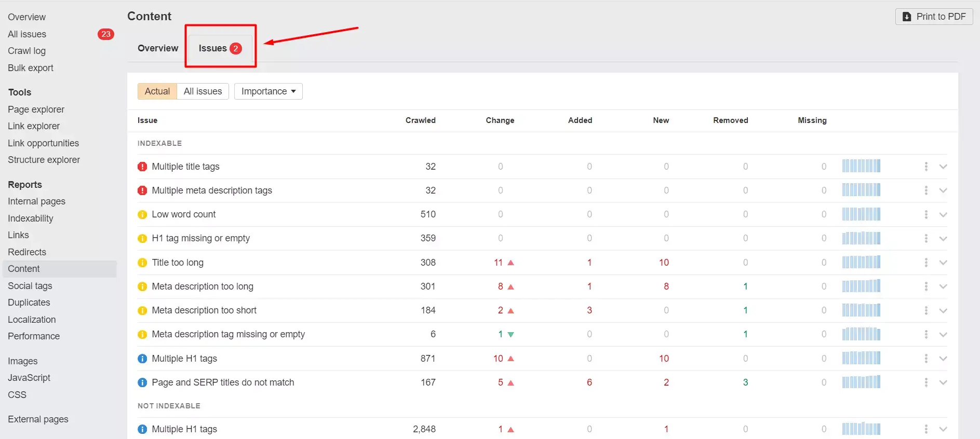Click history bar chart for Multiple title tags

point(861,166)
